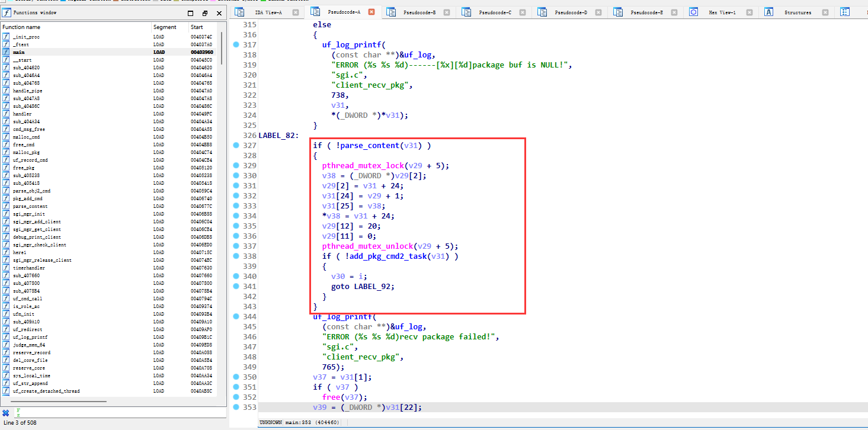
Task: Click function icon beside timerhandler
Action: click(x=7, y=268)
